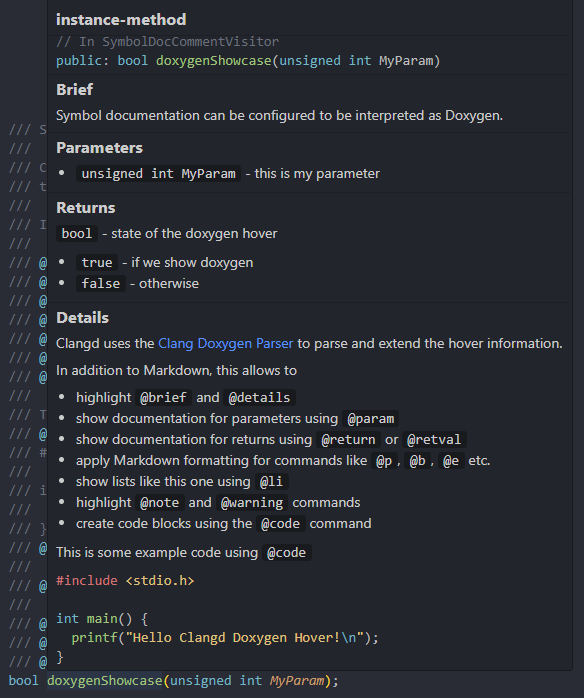Click @code in the example code sentence
The width and height of the screenshot is (584, 698).
(x=286, y=552)
